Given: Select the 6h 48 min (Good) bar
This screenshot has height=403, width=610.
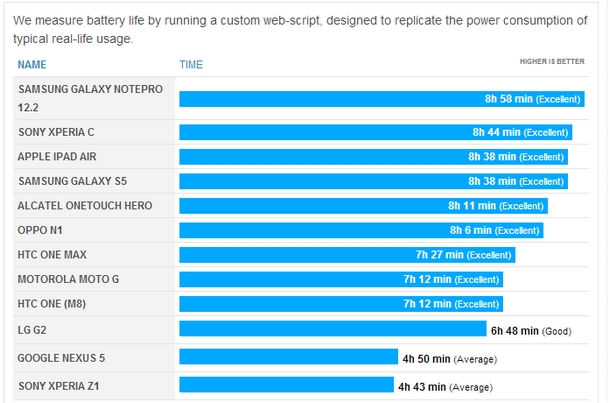Looking at the screenshot, I should click(x=332, y=329).
